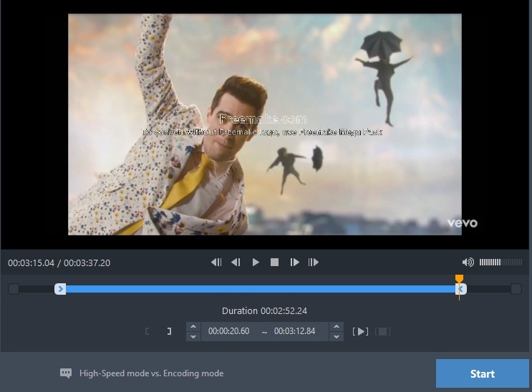Image resolution: width=532 pixels, height=392 pixels.
Task: Click the trim start handle on the timeline
Action: click(x=60, y=289)
